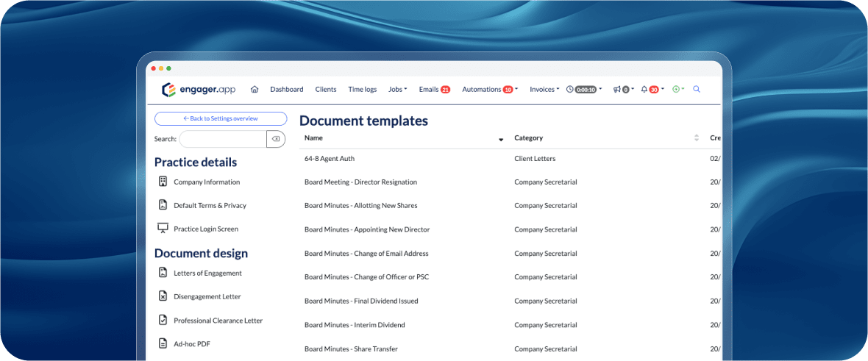Open the Company Information building icon
The height and width of the screenshot is (361, 868).
tap(163, 182)
